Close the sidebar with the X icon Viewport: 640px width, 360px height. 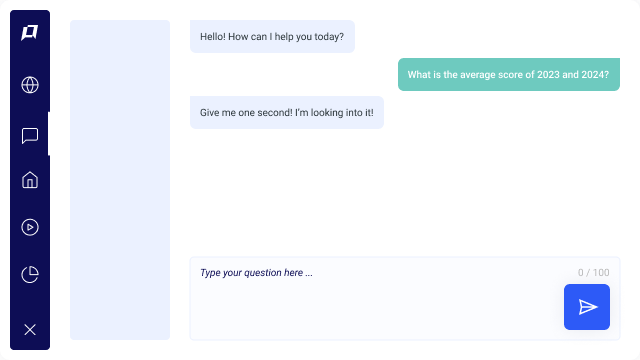click(30, 329)
